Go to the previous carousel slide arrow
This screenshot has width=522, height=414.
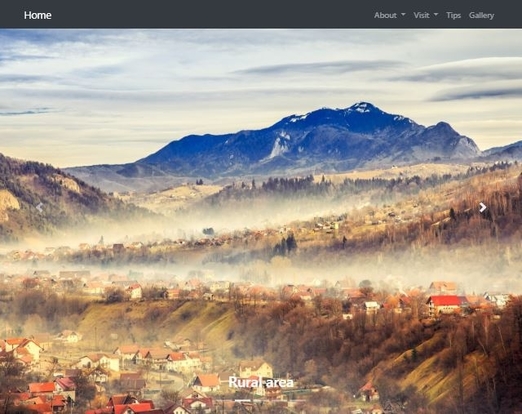click(39, 207)
